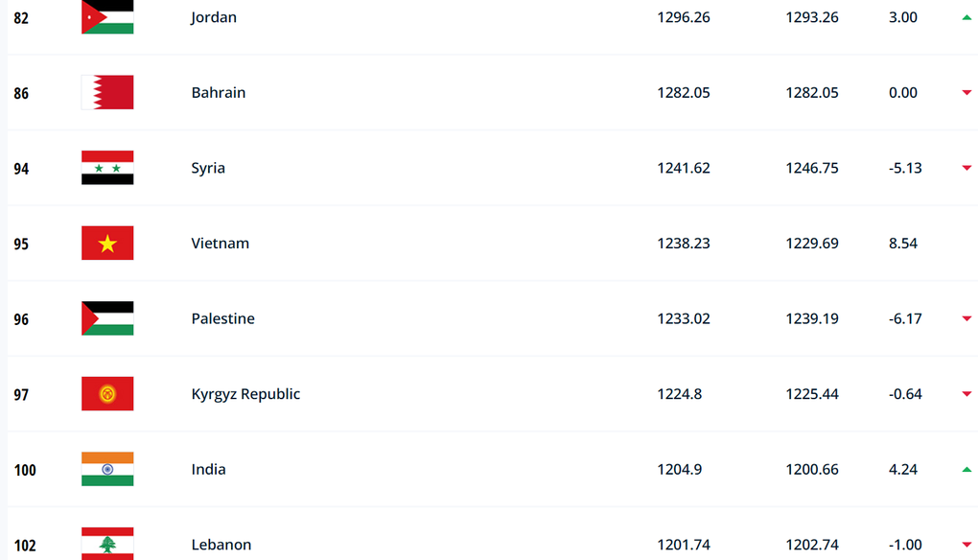
Task: Click the Vietnam flag icon
Action: click(x=107, y=244)
